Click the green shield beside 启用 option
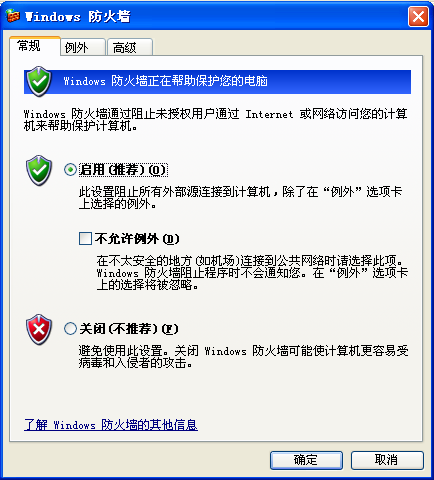Viewport: 434px width, 480px height. point(39,170)
